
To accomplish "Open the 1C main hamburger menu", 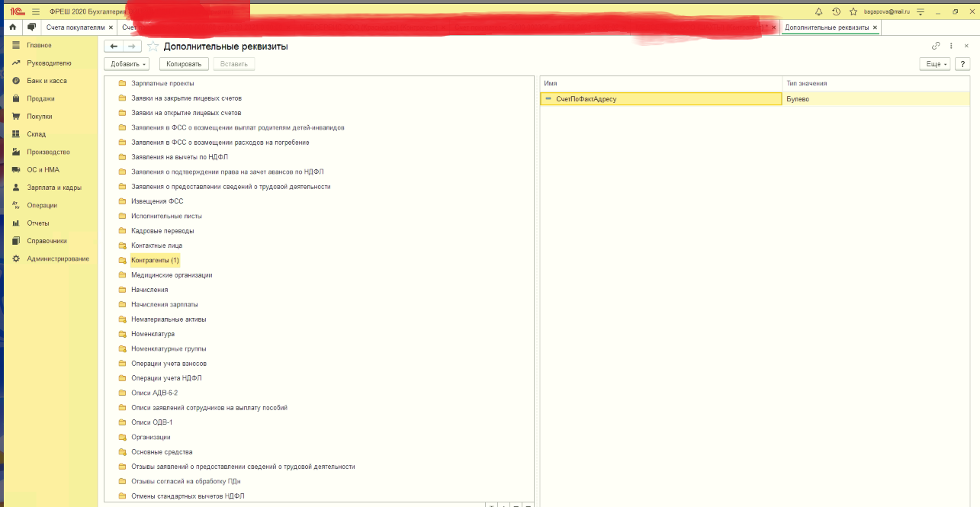I will pyautogui.click(x=36, y=11).
